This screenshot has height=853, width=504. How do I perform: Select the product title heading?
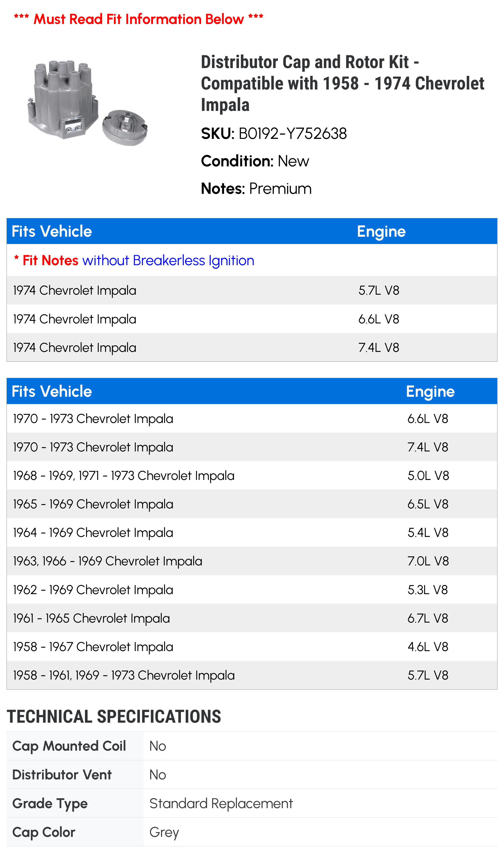pyautogui.click(x=342, y=83)
